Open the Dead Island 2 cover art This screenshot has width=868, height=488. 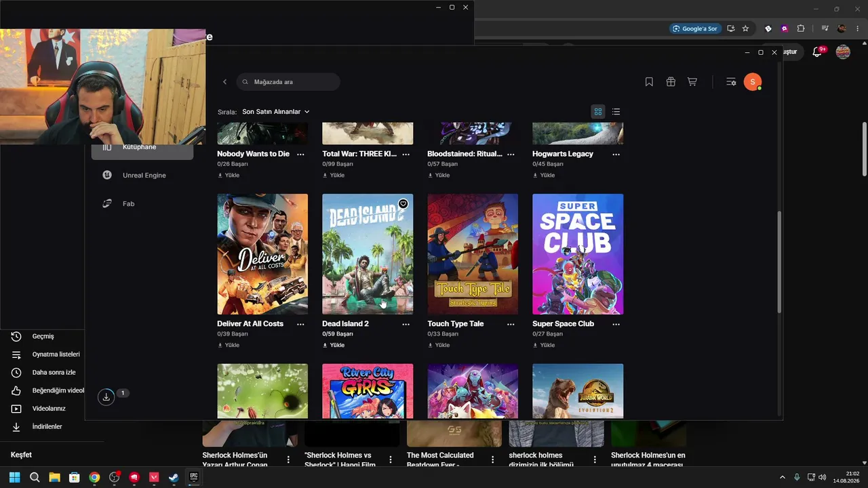click(368, 254)
